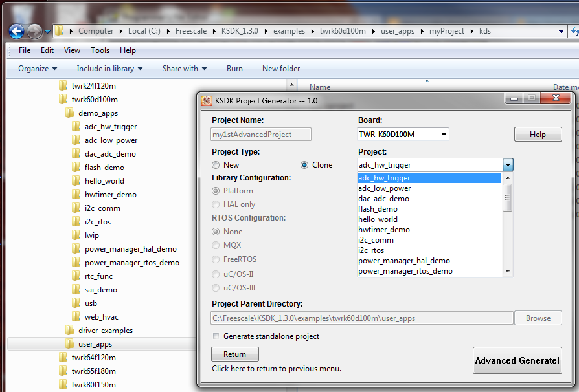
Task: Click the power_manager_hal_demo folder icon in tree
Action: pyautogui.click(x=76, y=249)
